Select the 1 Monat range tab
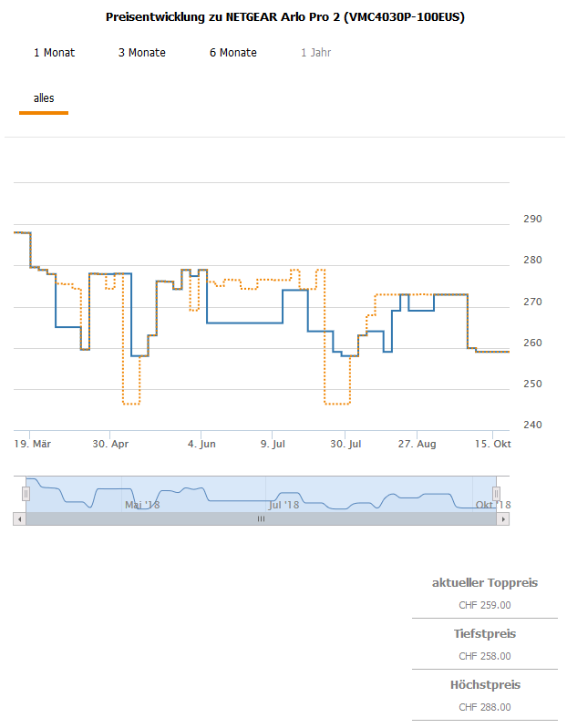 [54, 53]
